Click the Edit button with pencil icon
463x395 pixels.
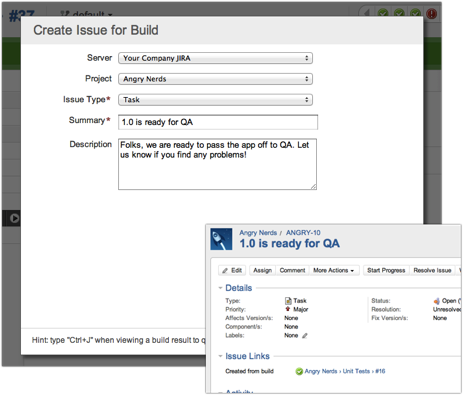232,270
